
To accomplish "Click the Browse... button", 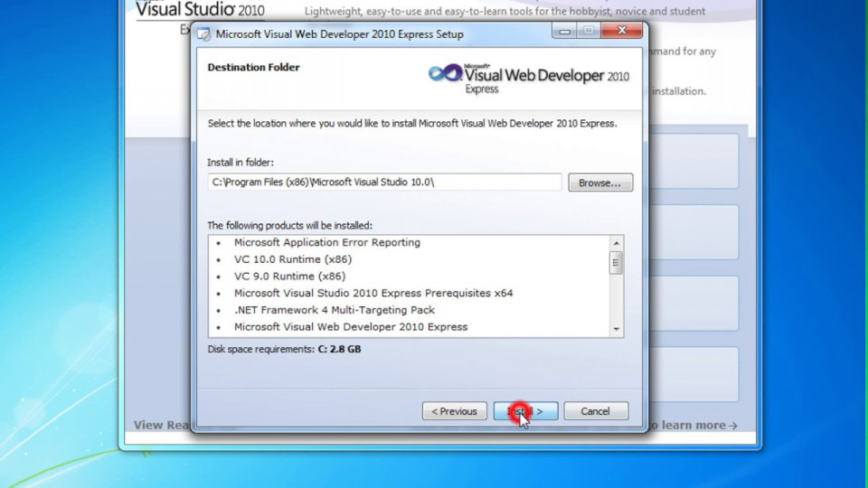I will click(599, 183).
